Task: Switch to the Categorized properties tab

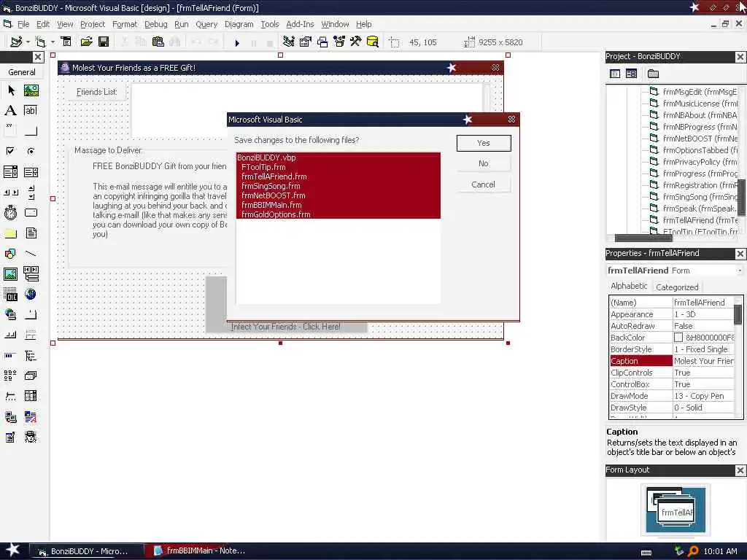Action: coord(677,287)
